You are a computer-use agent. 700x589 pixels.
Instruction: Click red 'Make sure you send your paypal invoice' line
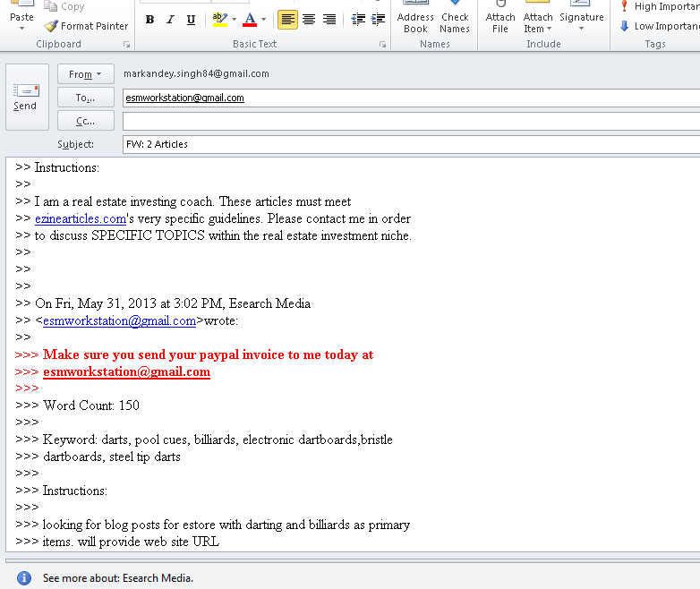pos(208,354)
